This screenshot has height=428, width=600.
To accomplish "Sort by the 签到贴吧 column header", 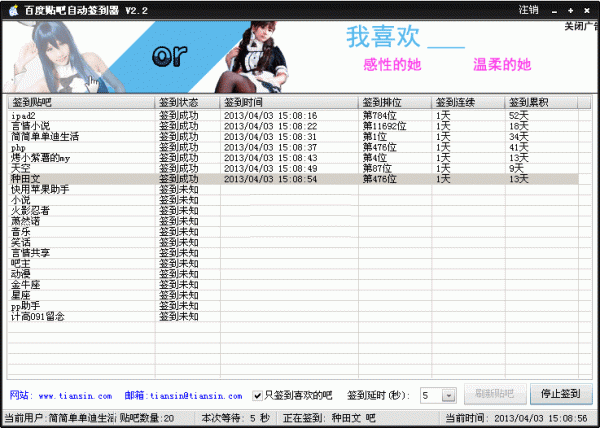I will click(x=80, y=103).
